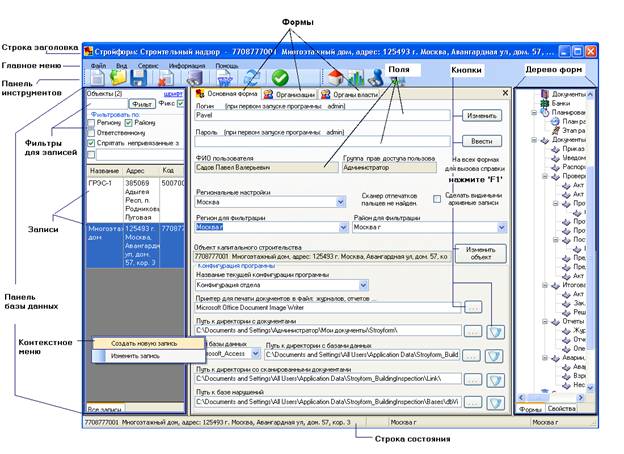The width and height of the screenshot is (624, 454).
Task: Click the Изменить login button
Action: coord(482,116)
